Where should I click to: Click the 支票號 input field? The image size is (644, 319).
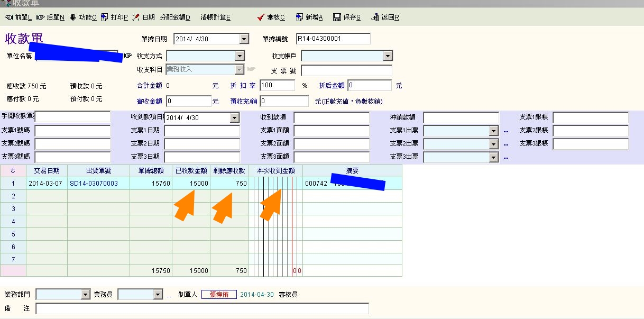click(346, 71)
